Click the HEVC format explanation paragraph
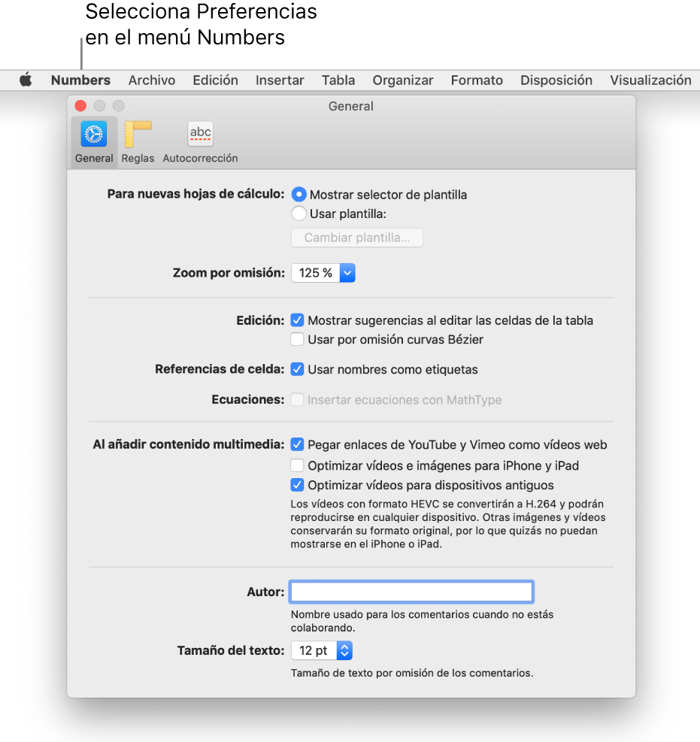The image size is (700, 742). click(x=447, y=524)
